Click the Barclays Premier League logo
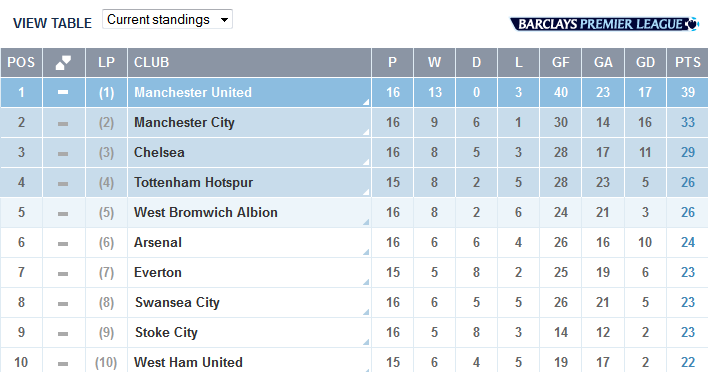The width and height of the screenshot is (708, 372). (x=604, y=24)
